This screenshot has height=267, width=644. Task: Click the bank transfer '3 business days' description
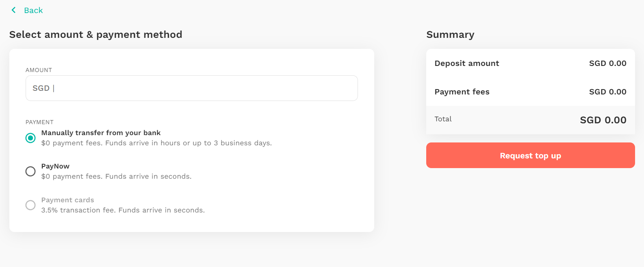pos(156,143)
